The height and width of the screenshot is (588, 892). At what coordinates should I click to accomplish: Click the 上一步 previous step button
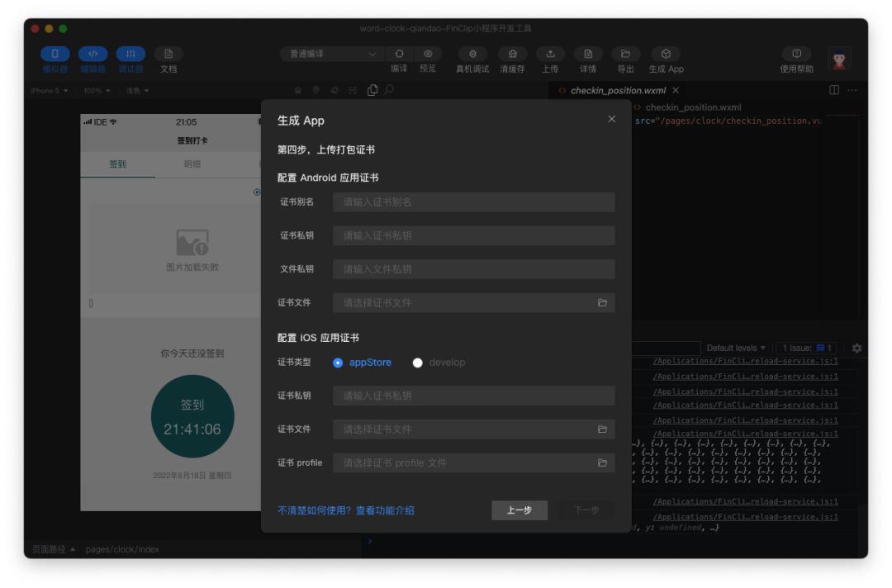(x=520, y=510)
